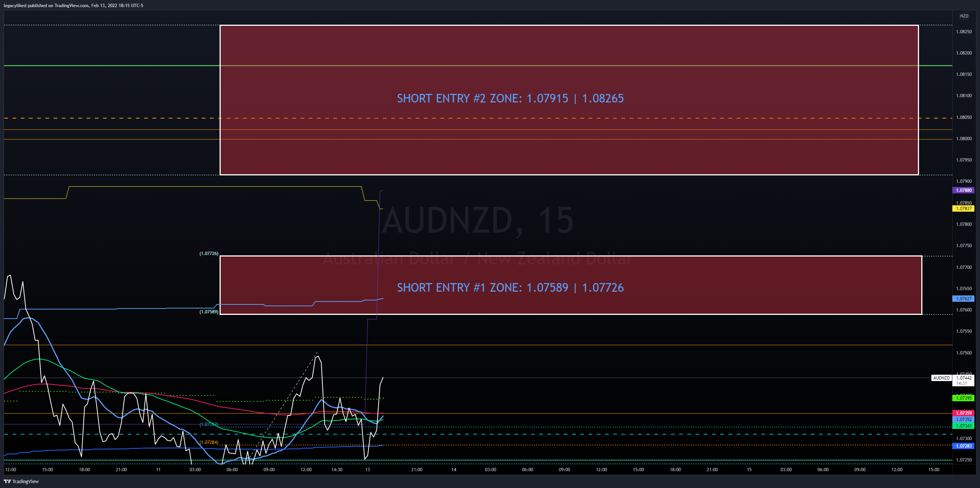Click the bar countdown timer 14:31

tap(961, 383)
